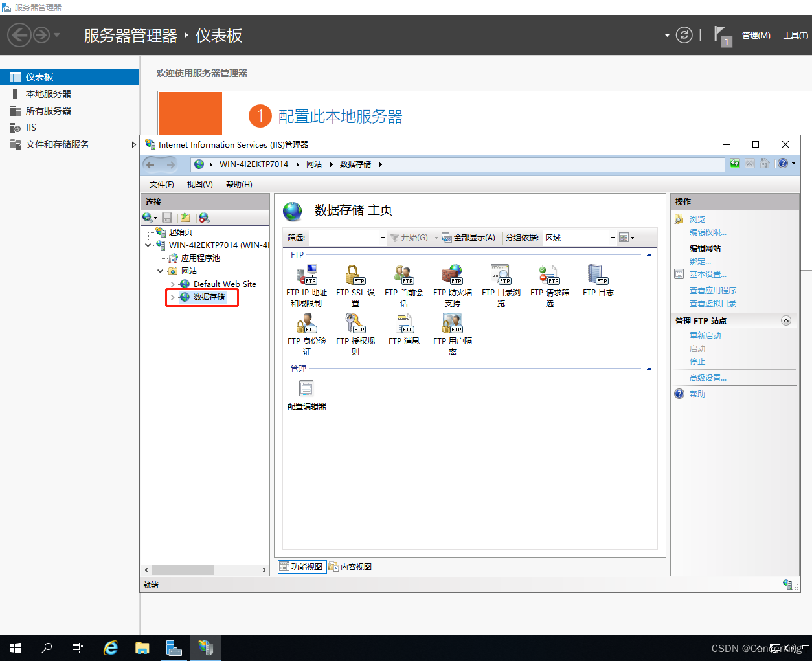Open FTP SSL settings icon
The image size is (812, 661).
tap(355, 274)
